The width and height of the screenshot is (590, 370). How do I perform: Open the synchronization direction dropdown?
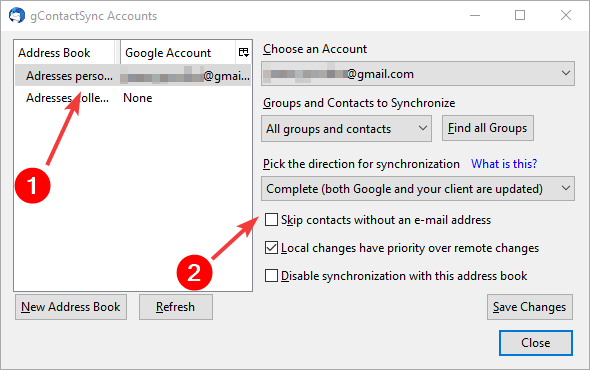tap(418, 188)
